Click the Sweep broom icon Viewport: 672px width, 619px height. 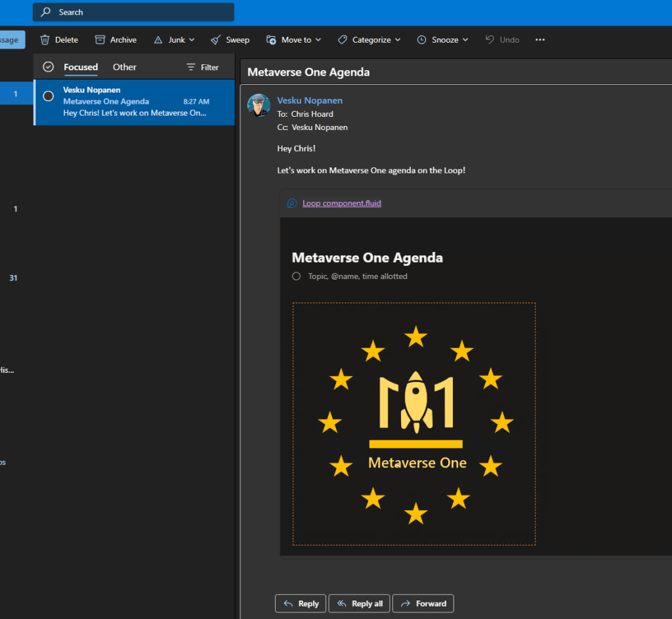[x=216, y=40]
